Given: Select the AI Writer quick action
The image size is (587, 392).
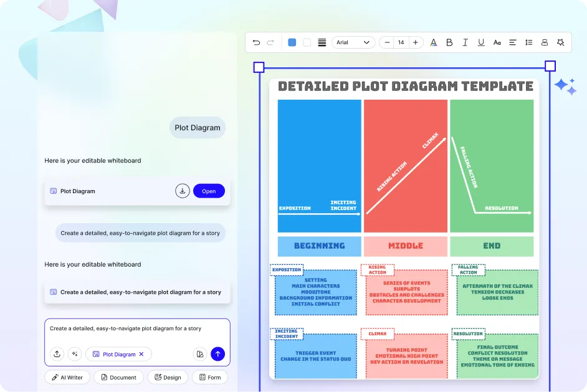Looking at the screenshot, I should tap(67, 377).
